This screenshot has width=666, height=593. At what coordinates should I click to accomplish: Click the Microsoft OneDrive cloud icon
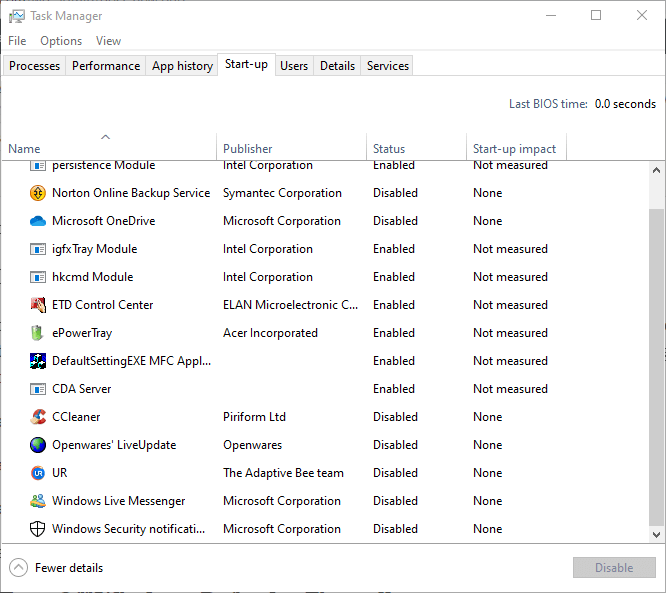(x=38, y=221)
